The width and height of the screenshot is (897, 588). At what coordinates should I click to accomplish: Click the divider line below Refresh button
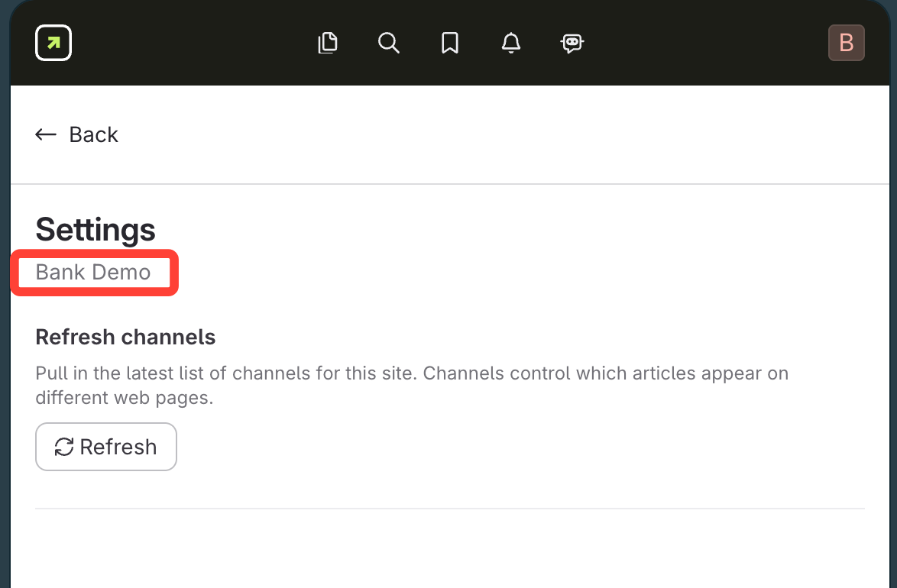coord(449,509)
